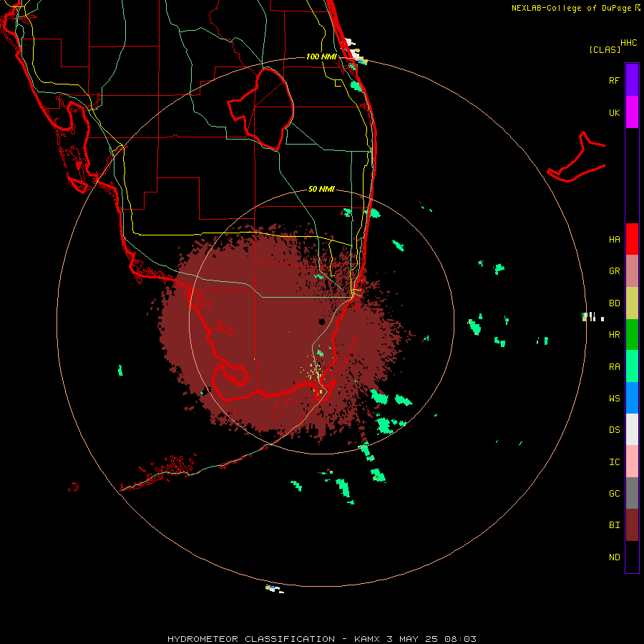Click the gray GC ground clutter swatch

tap(632, 493)
